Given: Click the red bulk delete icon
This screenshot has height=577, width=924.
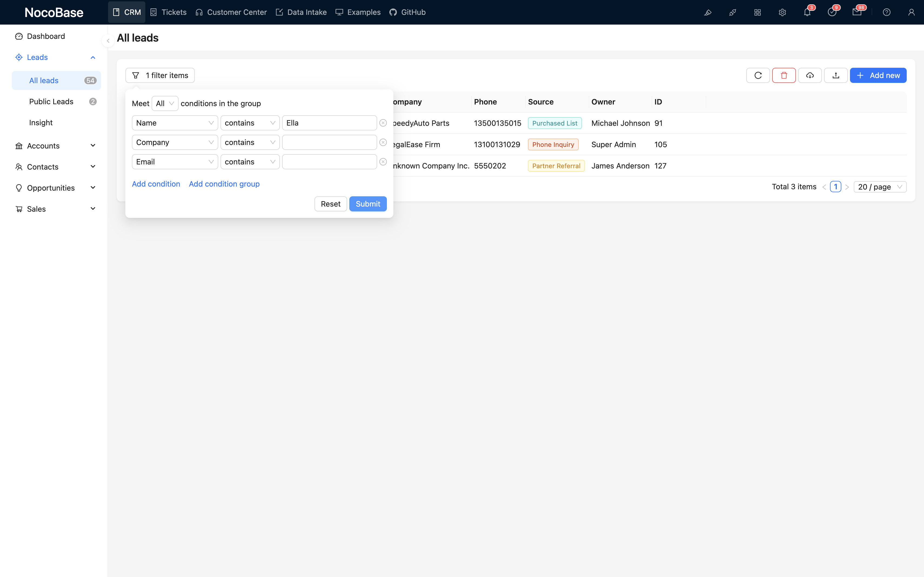Looking at the screenshot, I should [784, 75].
